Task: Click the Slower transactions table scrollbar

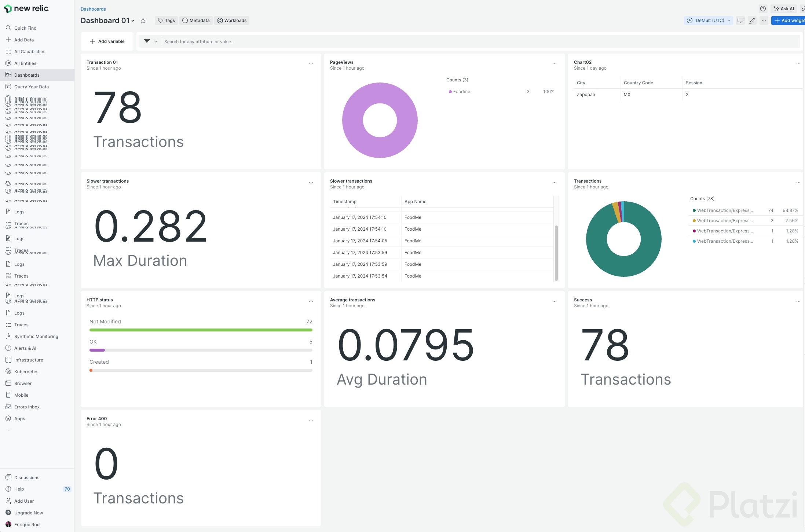Action: 556,253
